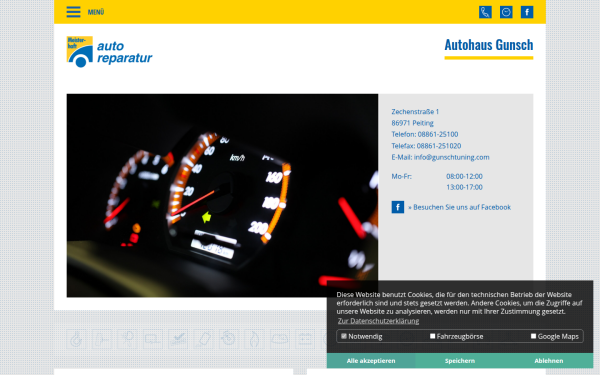
Task: Click the 86971 Peiting text
Action: click(x=412, y=123)
